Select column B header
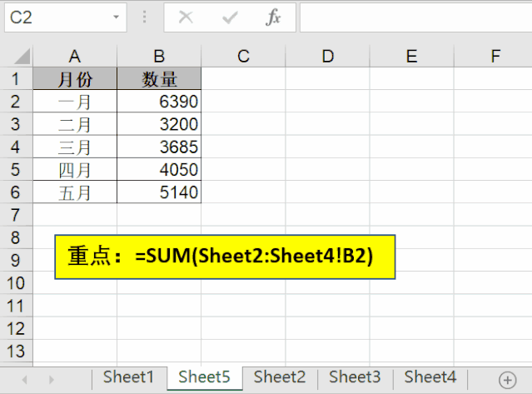532x394 pixels. 159,56
